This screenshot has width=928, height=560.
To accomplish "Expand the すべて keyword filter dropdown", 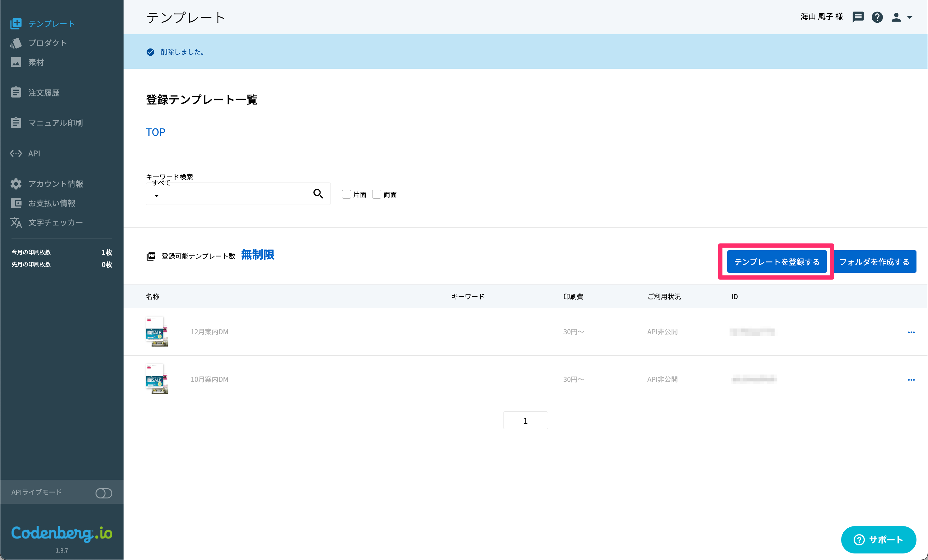I will click(157, 196).
